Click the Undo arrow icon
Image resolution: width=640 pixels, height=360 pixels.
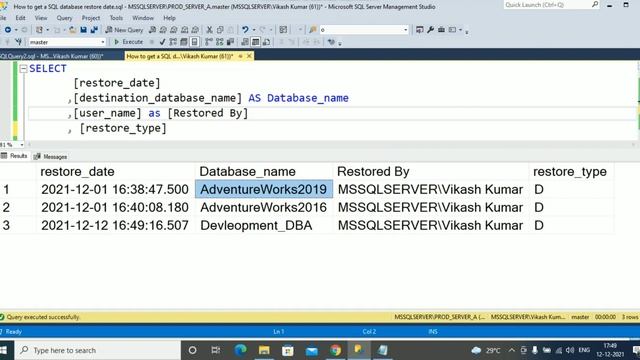245,30
